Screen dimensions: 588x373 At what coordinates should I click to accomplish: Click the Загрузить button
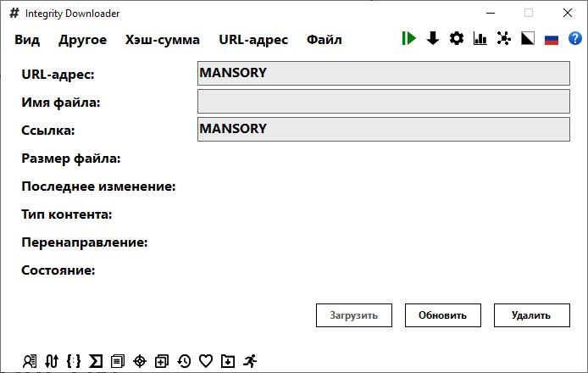[354, 315]
